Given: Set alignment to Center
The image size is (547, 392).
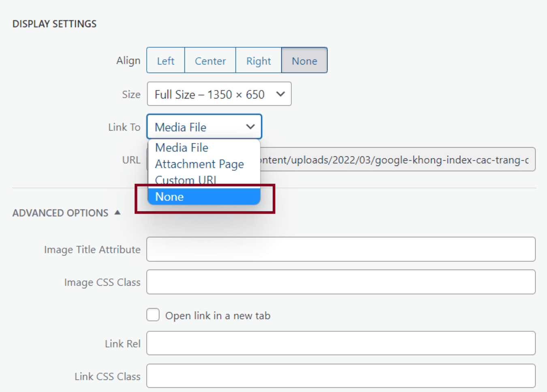Looking at the screenshot, I should click(x=210, y=61).
